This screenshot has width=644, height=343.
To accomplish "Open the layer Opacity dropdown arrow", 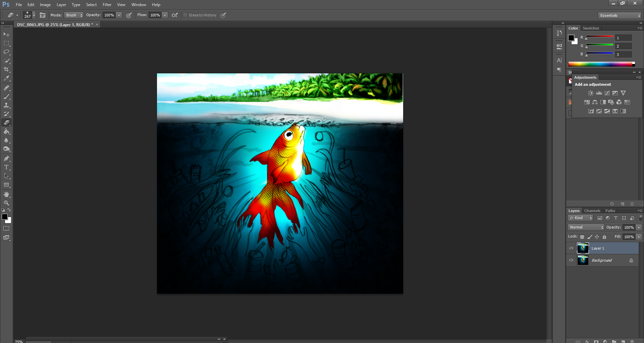I will (639, 227).
